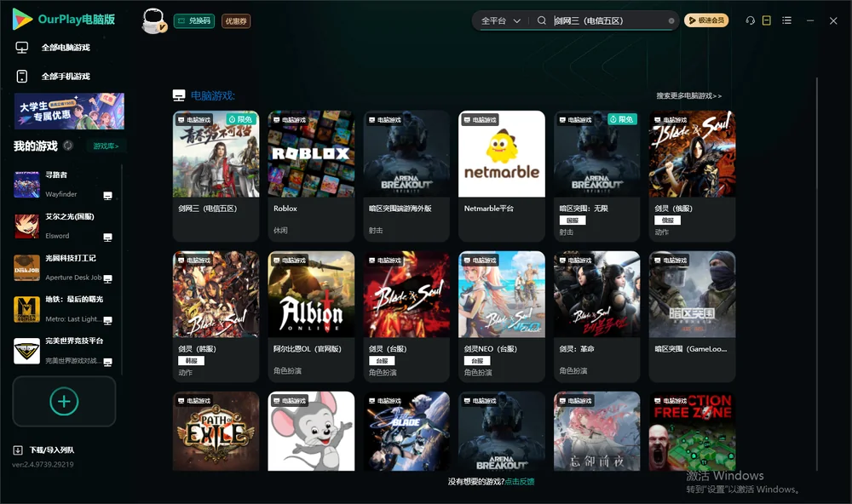Open the Path of Exile game card

[216, 432]
